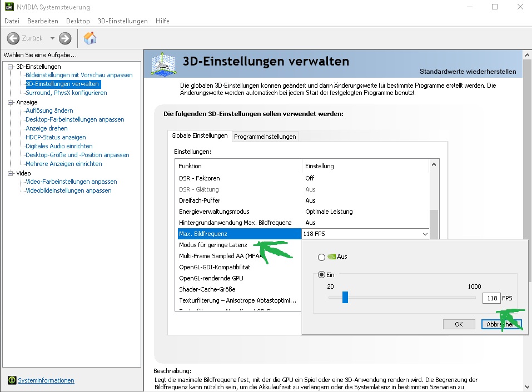Click the Modus für geringe Latenz row
Image resolution: width=532 pixels, height=392 pixels.
pos(240,245)
